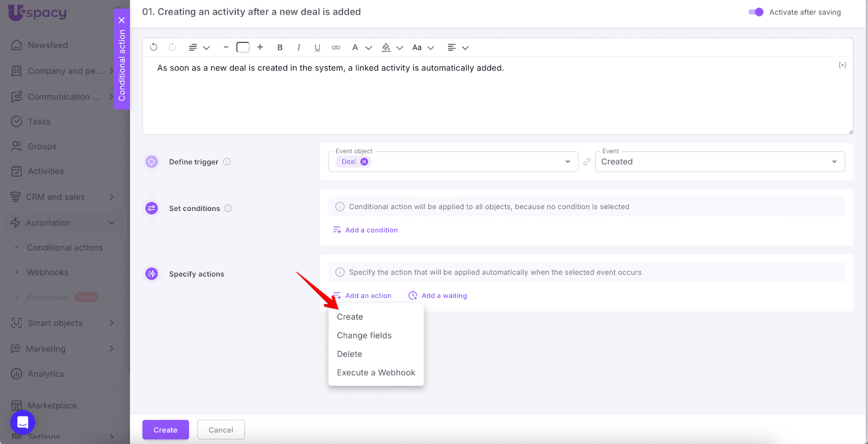
Task: Apply underline formatting in the editor
Action: 317,47
